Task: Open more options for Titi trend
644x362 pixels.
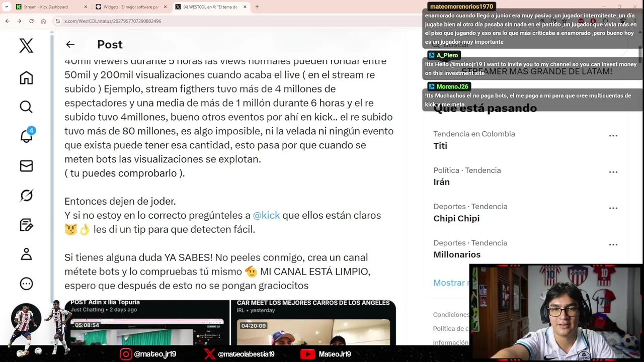Action: click(x=613, y=135)
